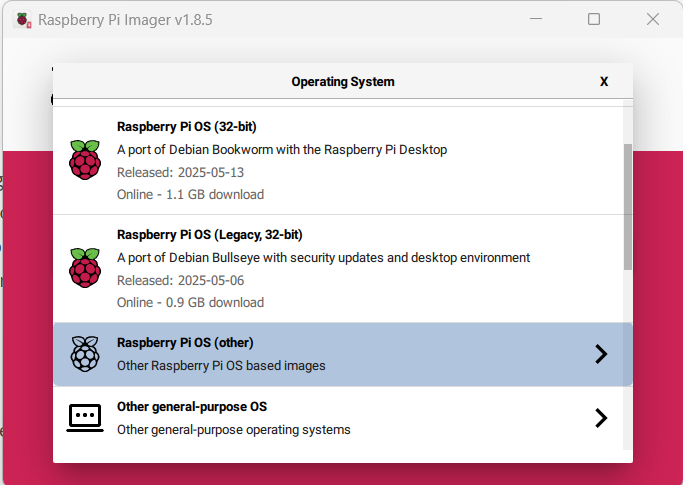Image resolution: width=683 pixels, height=485 pixels.
Task: Click the Released: 2025-05-06 line
Action: (x=180, y=280)
